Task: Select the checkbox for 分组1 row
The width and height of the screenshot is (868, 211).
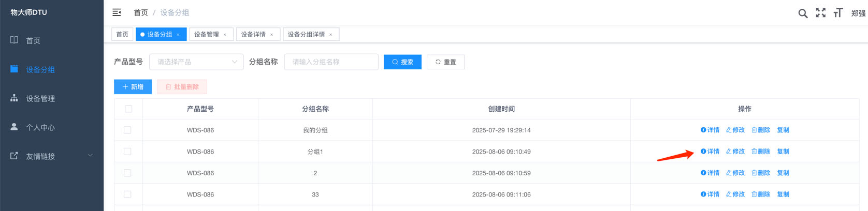Action: tap(127, 152)
